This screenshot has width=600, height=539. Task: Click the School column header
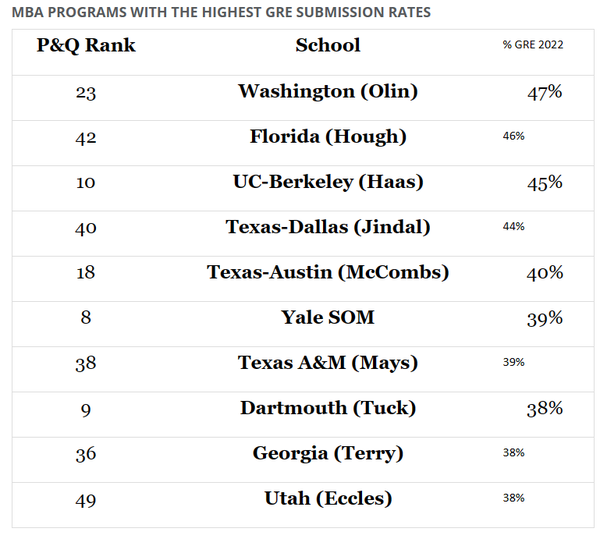[328, 45]
